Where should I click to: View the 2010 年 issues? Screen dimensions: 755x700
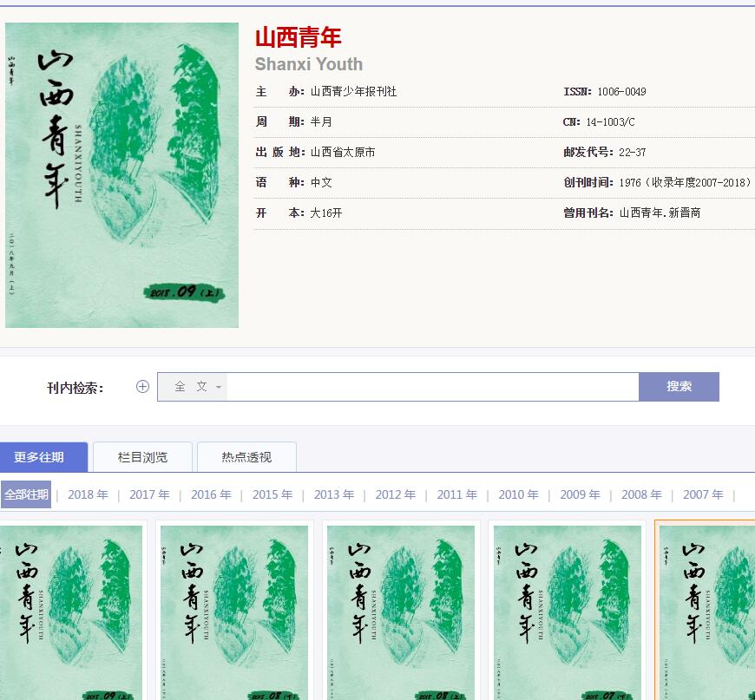click(519, 494)
